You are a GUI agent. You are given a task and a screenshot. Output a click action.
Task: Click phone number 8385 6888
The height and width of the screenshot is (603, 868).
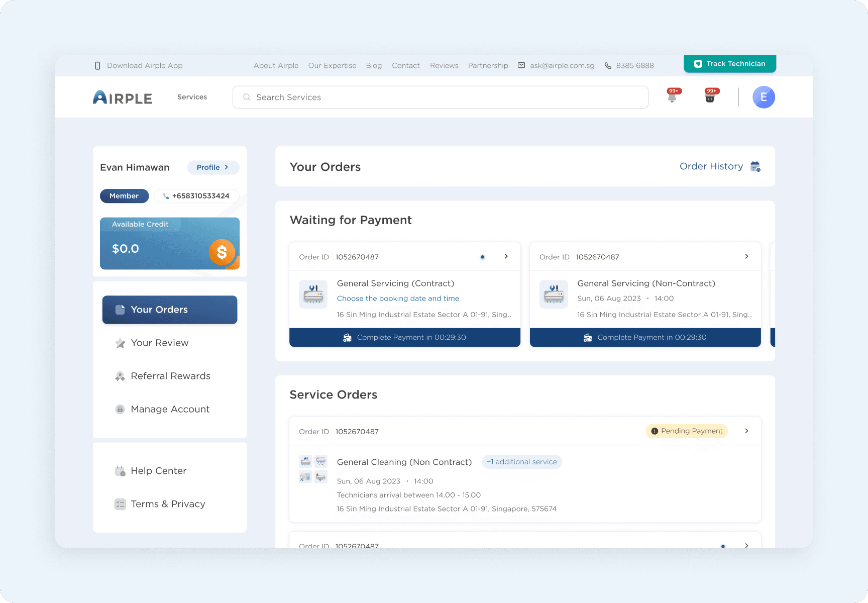click(635, 66)
